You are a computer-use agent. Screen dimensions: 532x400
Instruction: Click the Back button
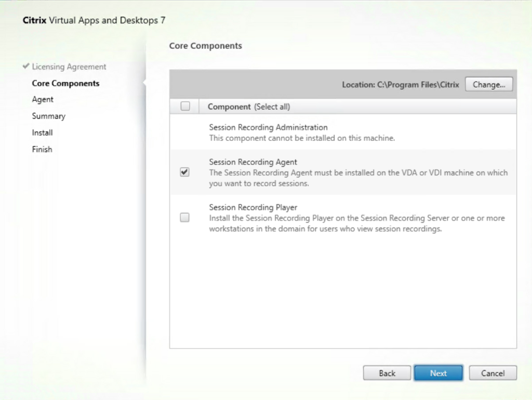[387, 373]
